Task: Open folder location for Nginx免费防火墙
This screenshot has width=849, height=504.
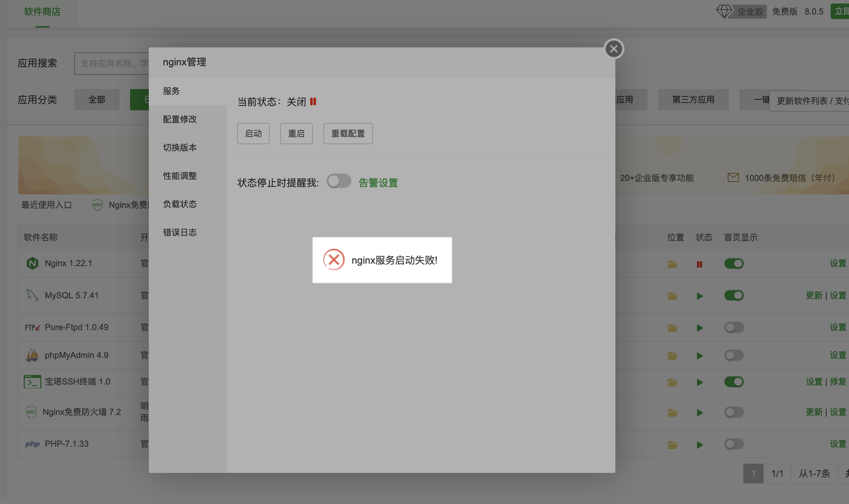Action: pyautogui.click(x=672, y=412)
